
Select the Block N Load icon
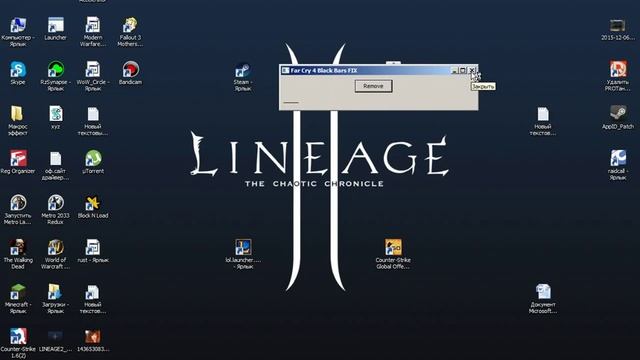(x=93, y=203)
